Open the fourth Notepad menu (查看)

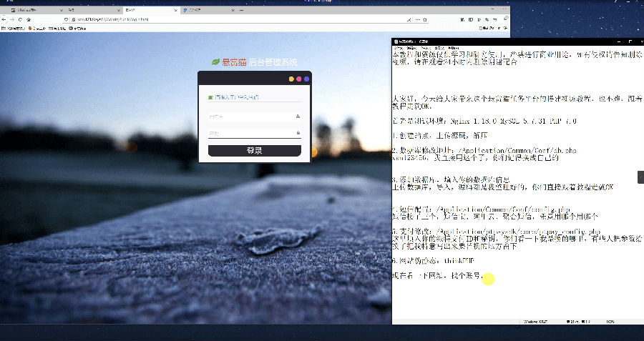439,48
